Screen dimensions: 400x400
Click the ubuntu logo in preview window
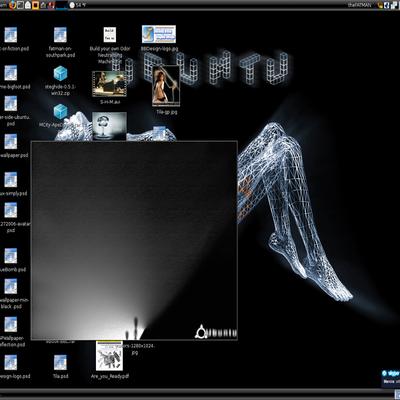pos(216,332)
